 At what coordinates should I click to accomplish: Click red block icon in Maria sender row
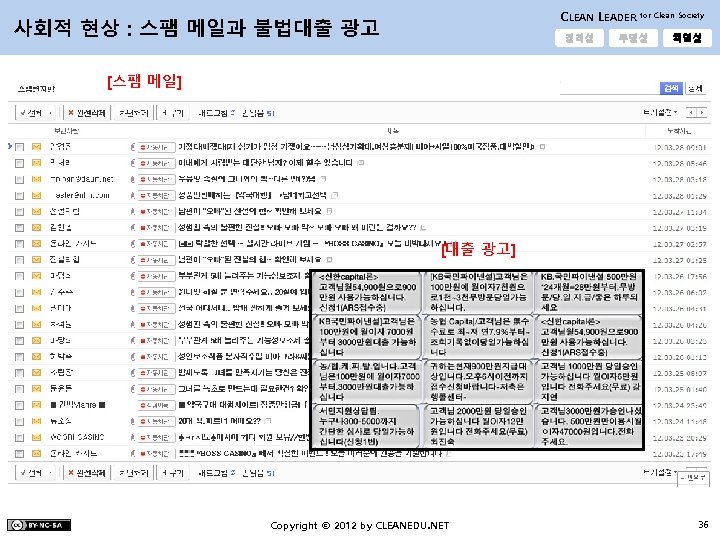click(x=143, y=405)
